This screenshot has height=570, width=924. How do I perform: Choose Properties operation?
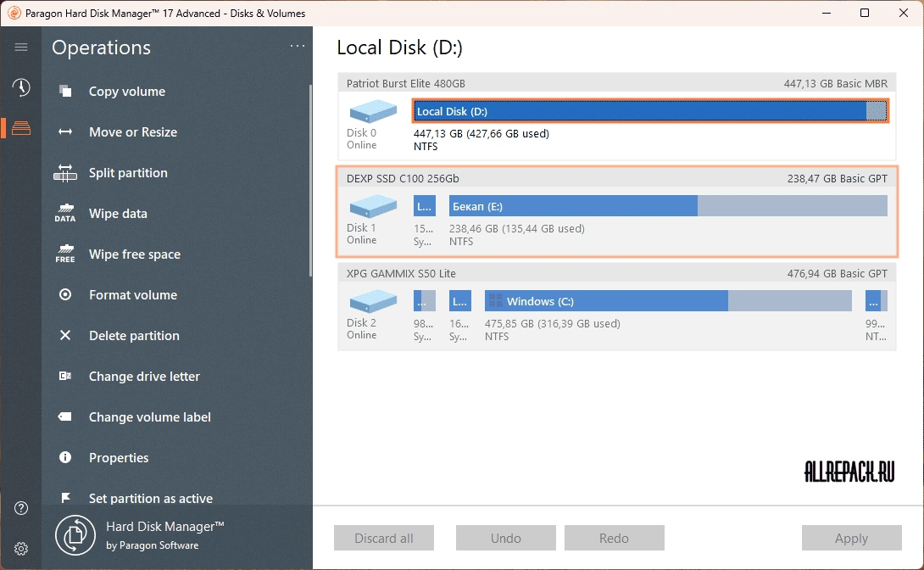[119, 457]
